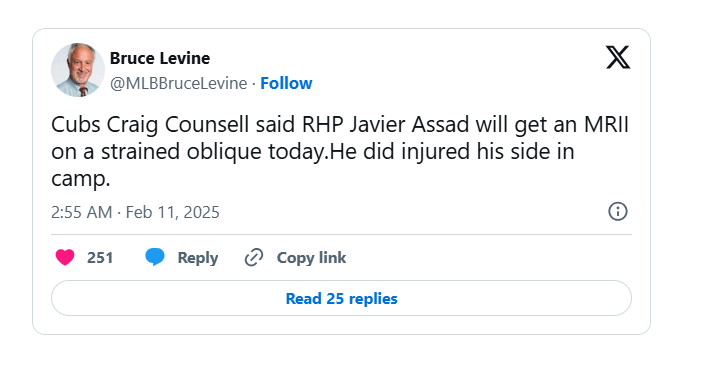
Task: Click the "MRII" word in tweet
Action: click(606, 125)
